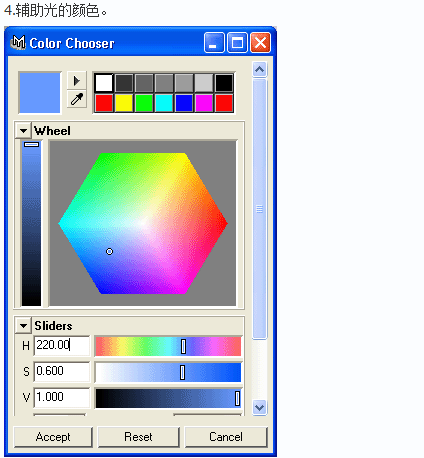Image resolution: width=424 pixels, height=458 pixels.
Task: Pick the first red palette swatch
Action: click(x=104, y=103)
